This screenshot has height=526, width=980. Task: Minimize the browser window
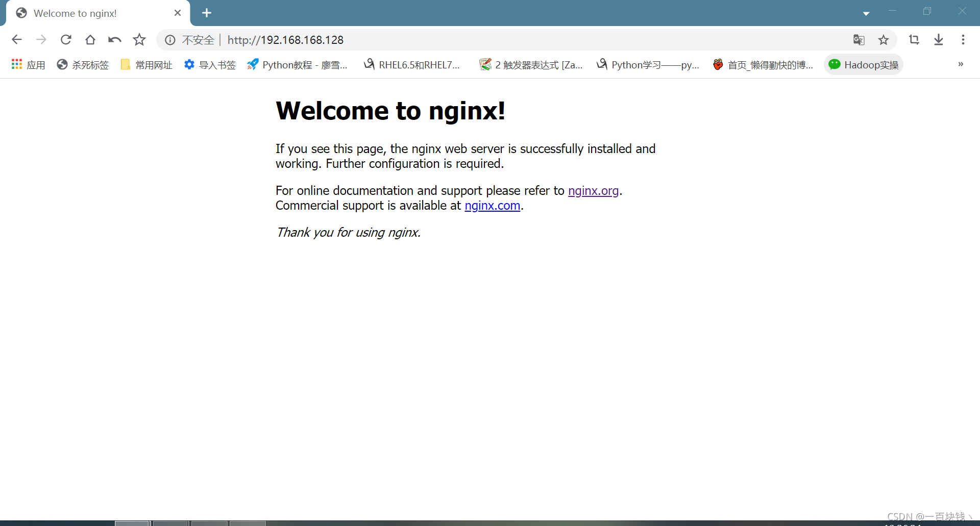[892, 11]
